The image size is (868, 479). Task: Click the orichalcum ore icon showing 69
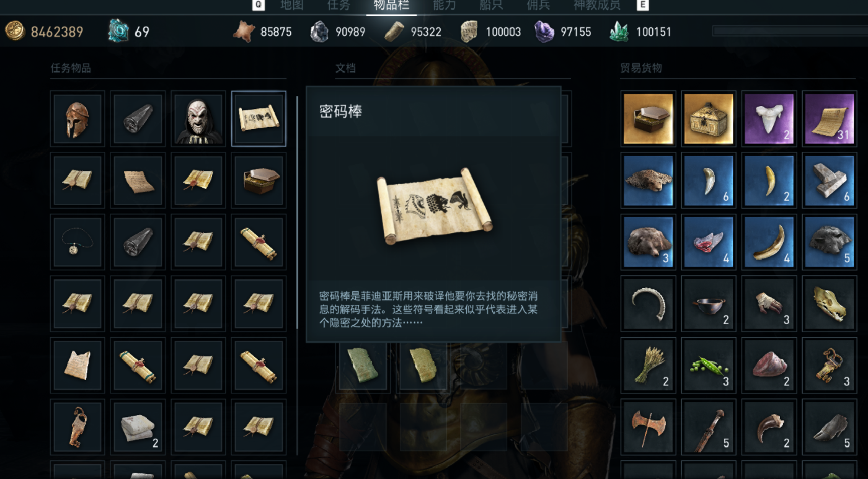coord(118,31)
